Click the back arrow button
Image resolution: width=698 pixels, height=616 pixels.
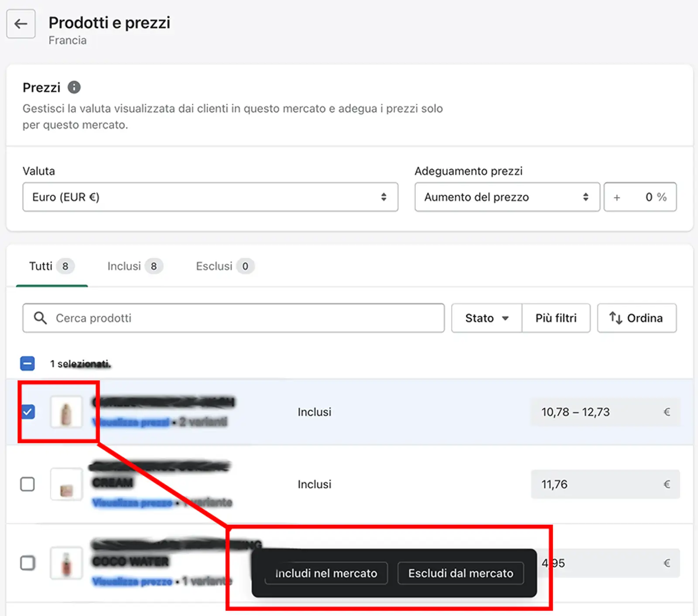(x=21, y=24)
